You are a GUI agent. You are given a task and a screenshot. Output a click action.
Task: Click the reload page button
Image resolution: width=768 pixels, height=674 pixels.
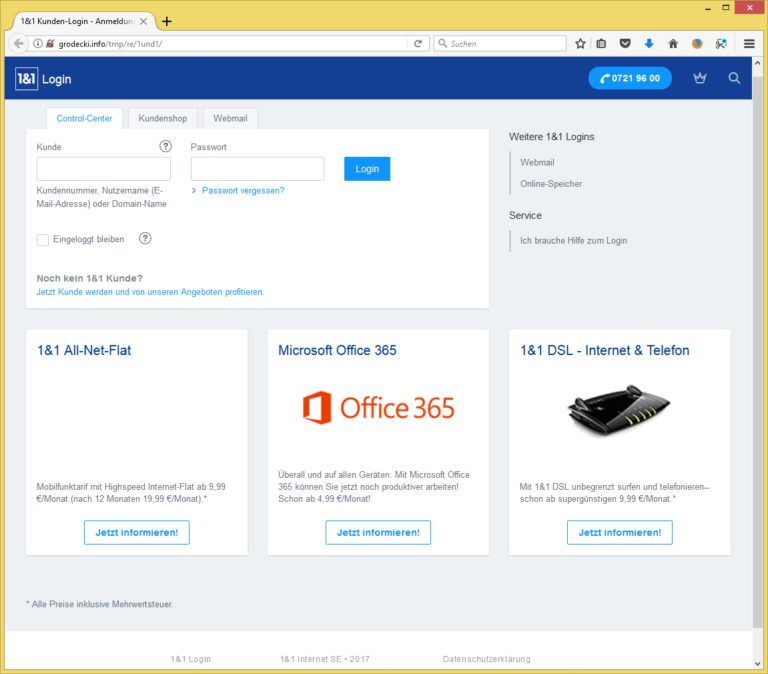[418, 44]
